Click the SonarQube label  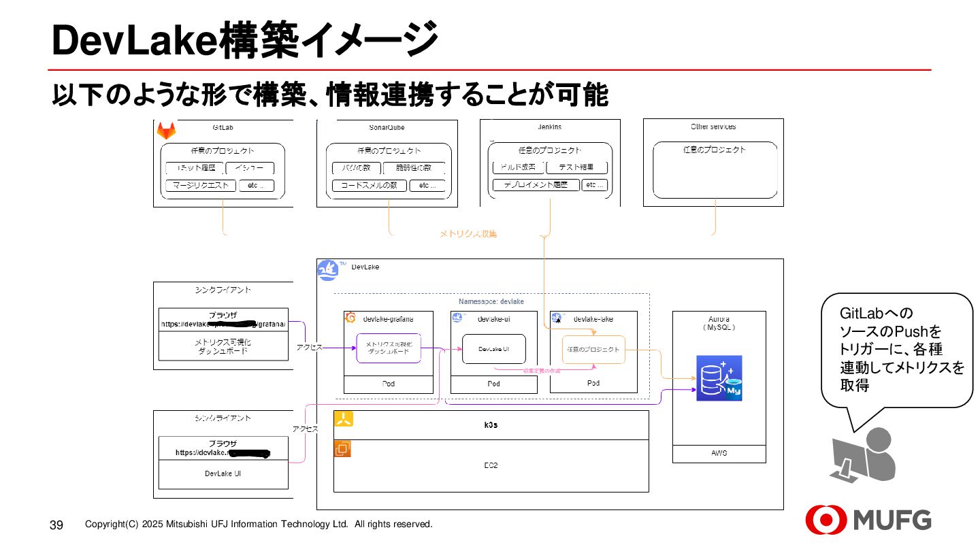tap(387, 127)
